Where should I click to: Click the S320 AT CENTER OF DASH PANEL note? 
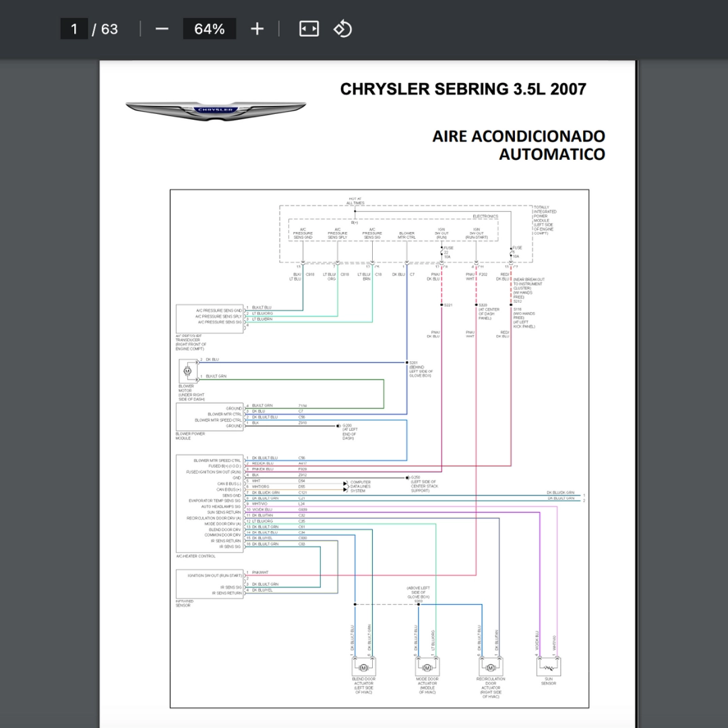(489, 311)
